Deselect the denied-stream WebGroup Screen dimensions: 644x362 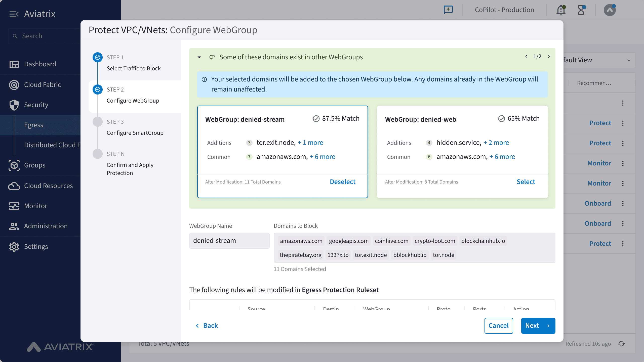click(343, 182)
